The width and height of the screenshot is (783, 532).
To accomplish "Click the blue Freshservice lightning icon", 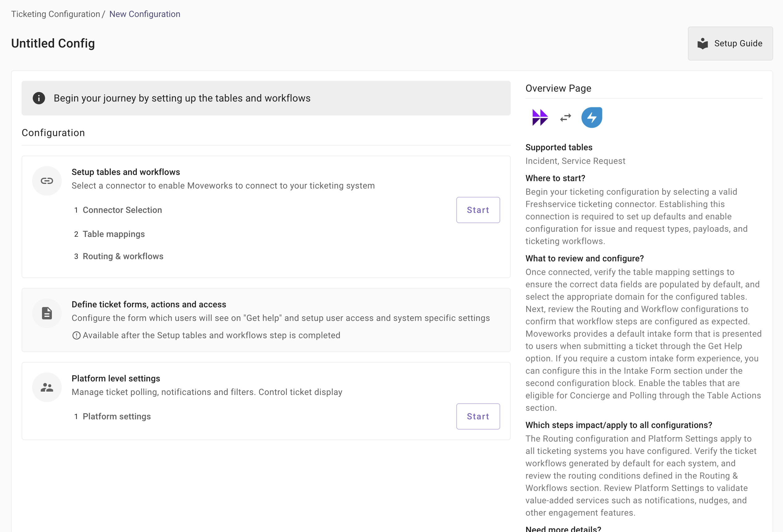I will pos(592,118).
